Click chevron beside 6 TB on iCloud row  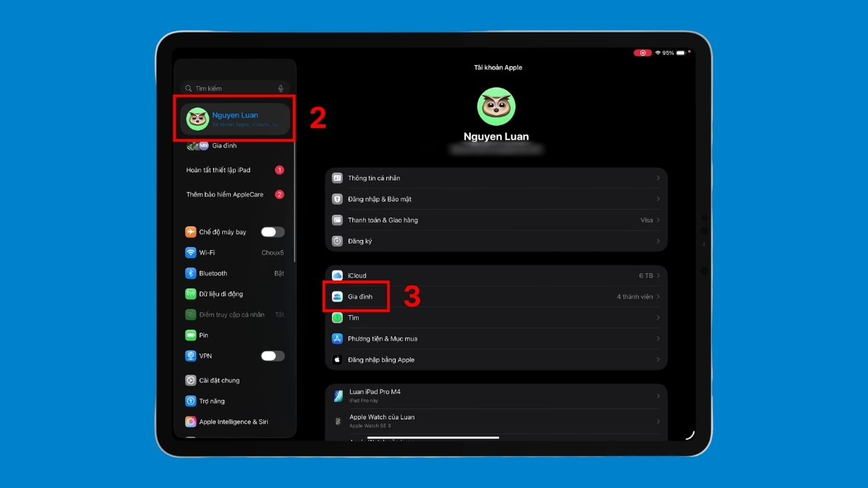(x=658, y=275)
